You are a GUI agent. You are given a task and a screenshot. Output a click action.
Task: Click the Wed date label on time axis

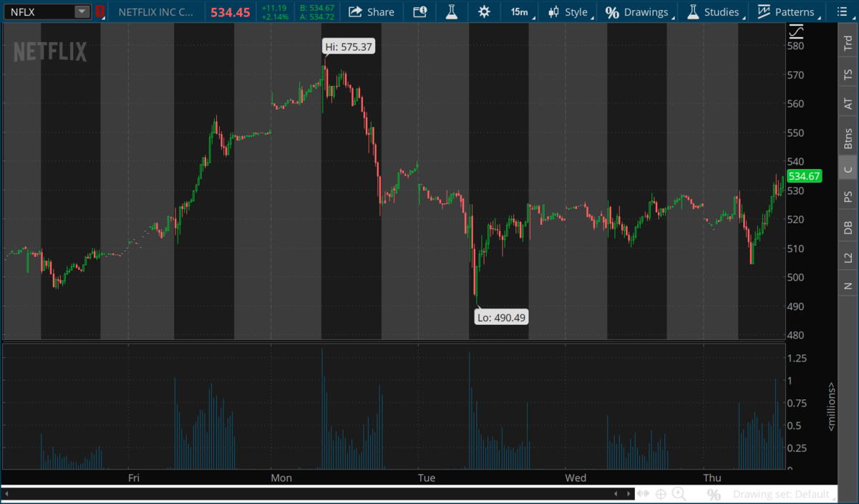(576, 478)
